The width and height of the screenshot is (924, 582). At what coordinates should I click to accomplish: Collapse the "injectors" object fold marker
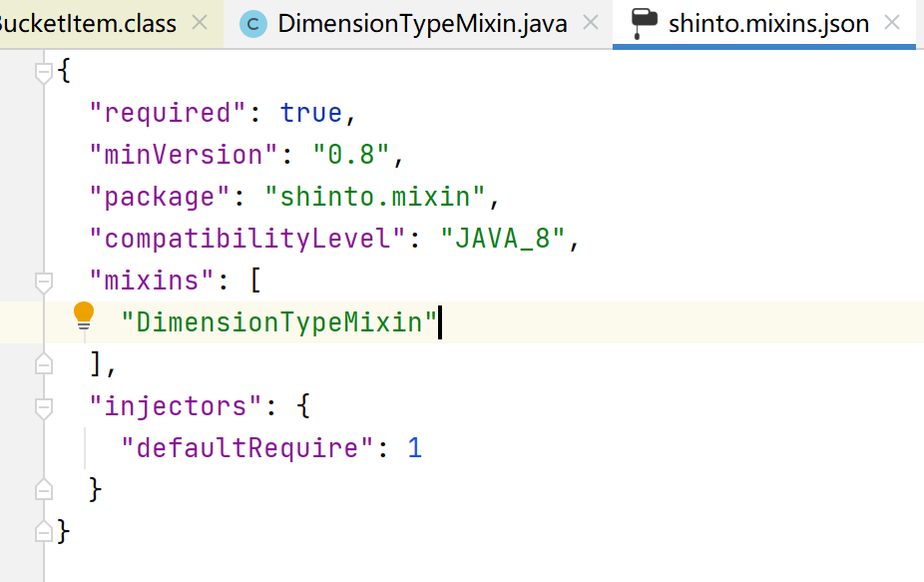pos(43,407)
